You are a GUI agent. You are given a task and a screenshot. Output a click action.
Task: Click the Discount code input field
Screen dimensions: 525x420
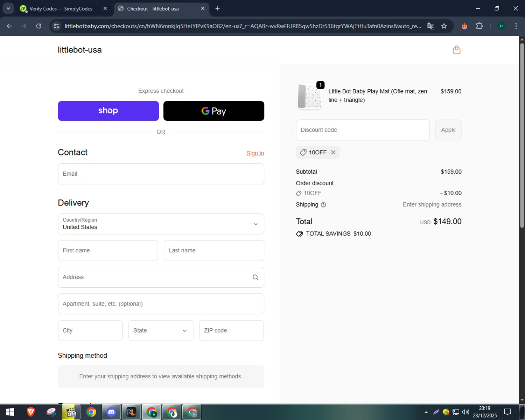pyautogui.click(x=363, y=130)
